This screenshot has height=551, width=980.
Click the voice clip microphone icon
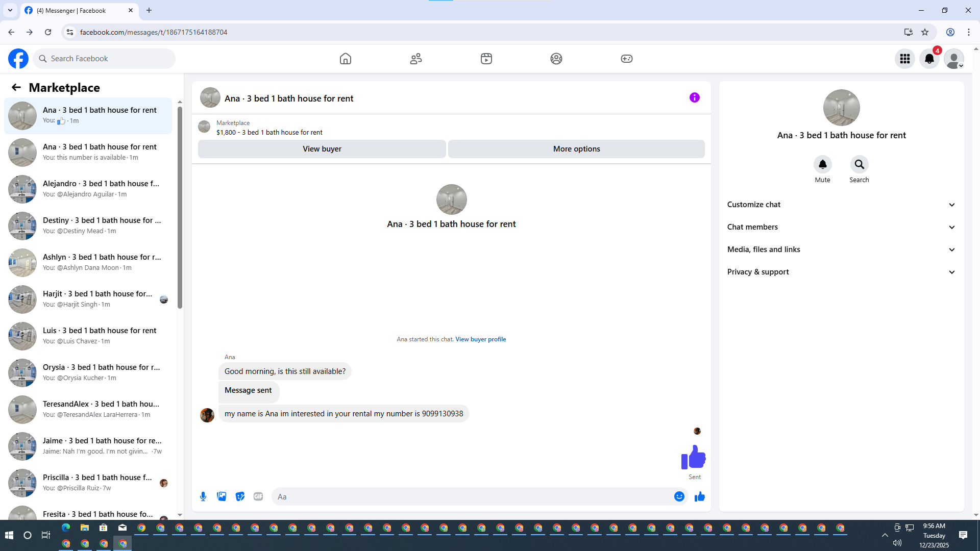[203, 496]
